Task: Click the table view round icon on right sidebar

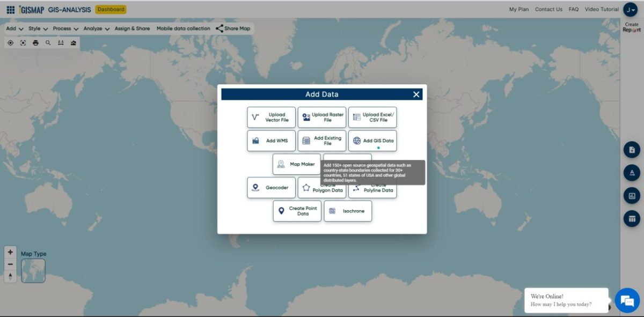Action: 632,218
